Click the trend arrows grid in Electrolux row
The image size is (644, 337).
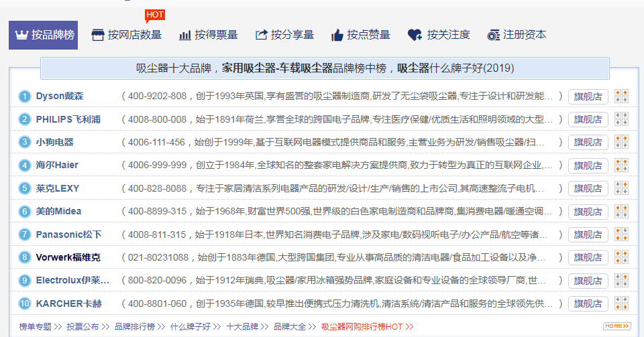pyautogui.click(x=621, y=281)
